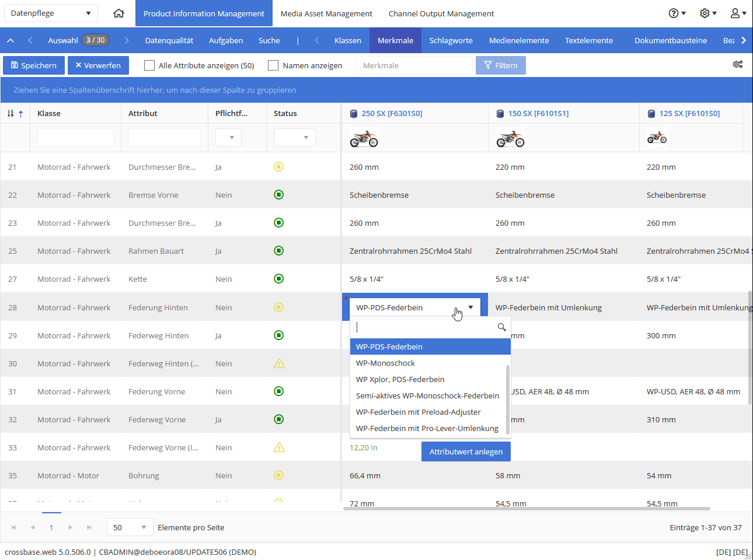Open the help question mark menu

coord(677,13)
